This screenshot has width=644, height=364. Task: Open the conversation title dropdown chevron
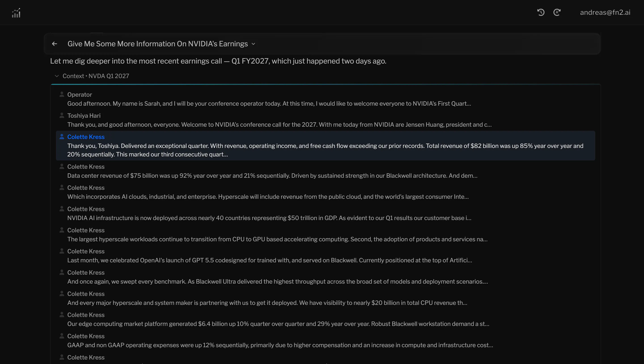point(253,44)
